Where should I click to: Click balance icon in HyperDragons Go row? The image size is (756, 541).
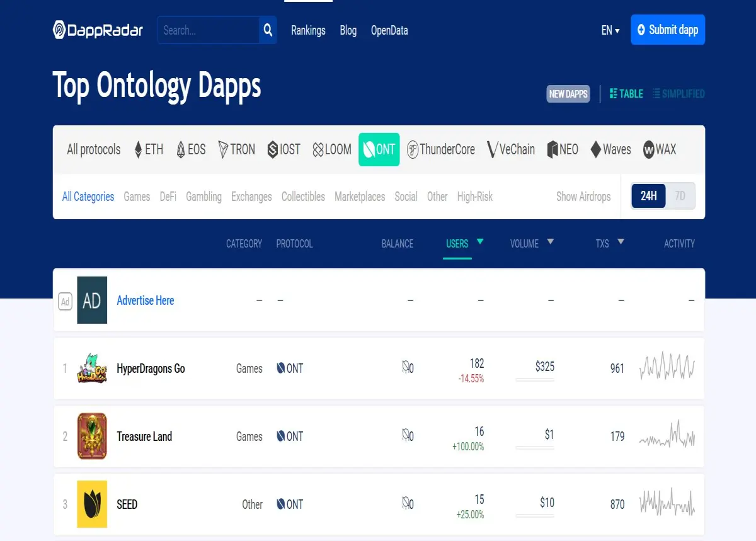406,367
